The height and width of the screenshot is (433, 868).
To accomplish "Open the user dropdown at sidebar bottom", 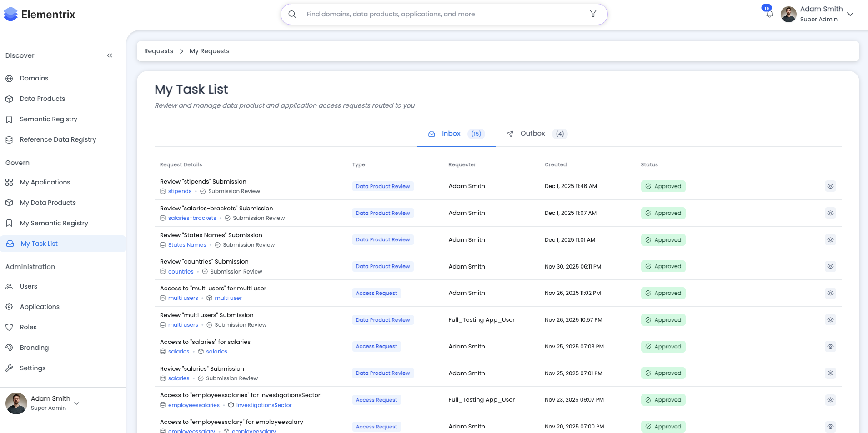I will click(x=77, y=403).
